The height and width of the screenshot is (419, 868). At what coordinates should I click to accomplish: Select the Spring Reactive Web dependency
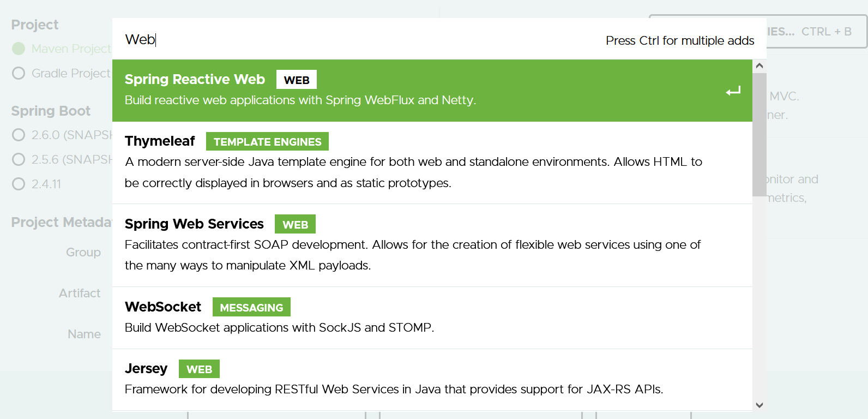click(x=432, y=91)
